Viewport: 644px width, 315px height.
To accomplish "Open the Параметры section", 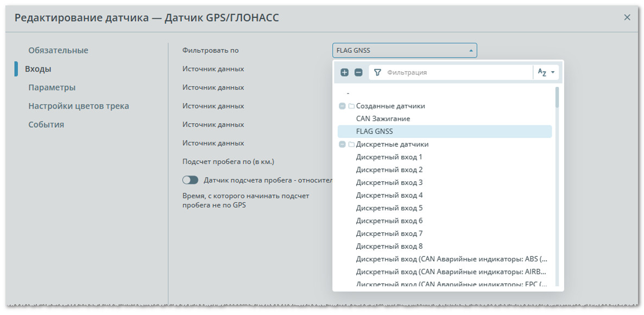I will point(52,87).
